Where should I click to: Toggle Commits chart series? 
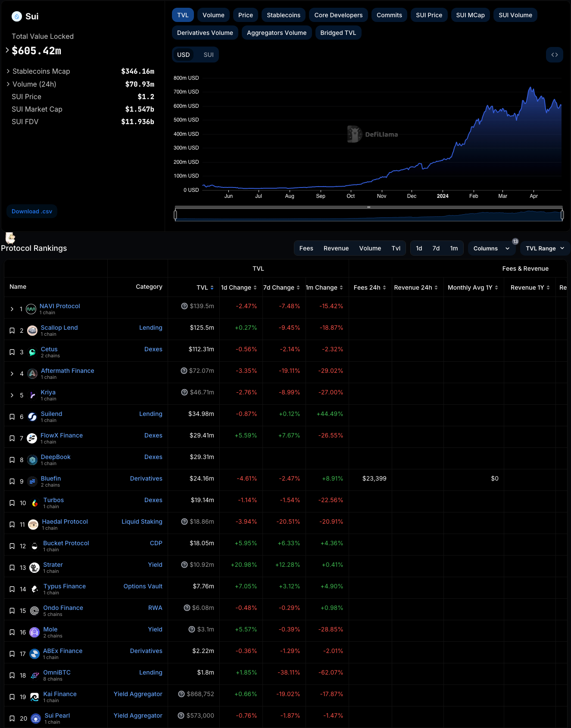point(389,15)
